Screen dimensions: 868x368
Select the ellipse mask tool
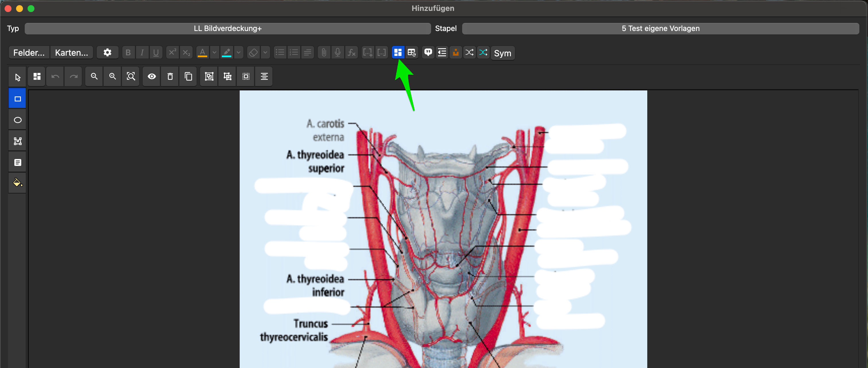coord(18,120)
